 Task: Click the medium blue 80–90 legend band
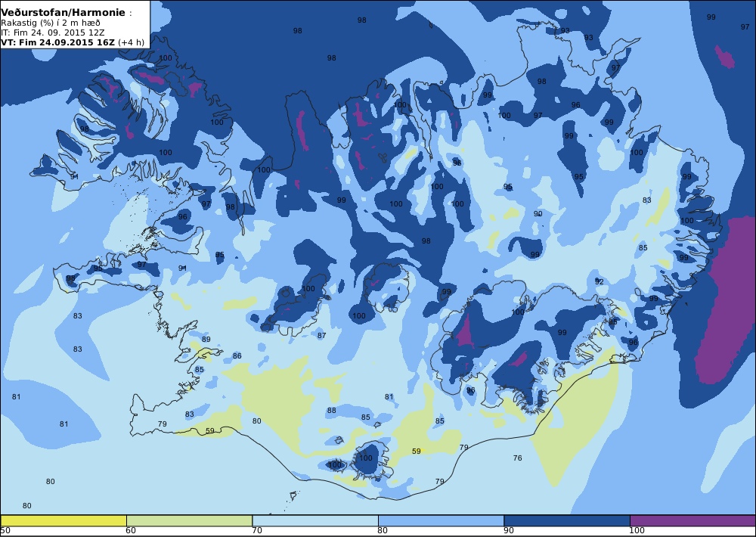coord(441,520)
